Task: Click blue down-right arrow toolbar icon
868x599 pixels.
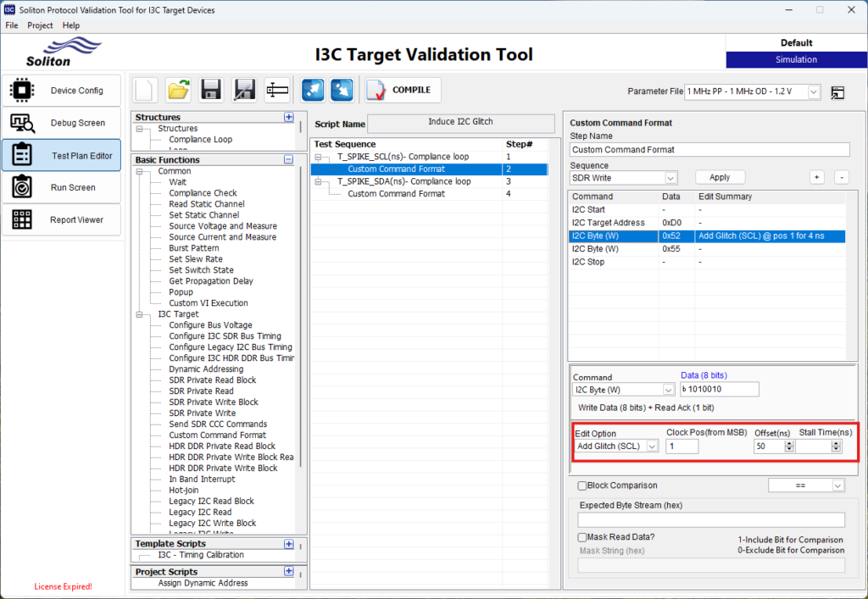Action: (x=342, y=90)
